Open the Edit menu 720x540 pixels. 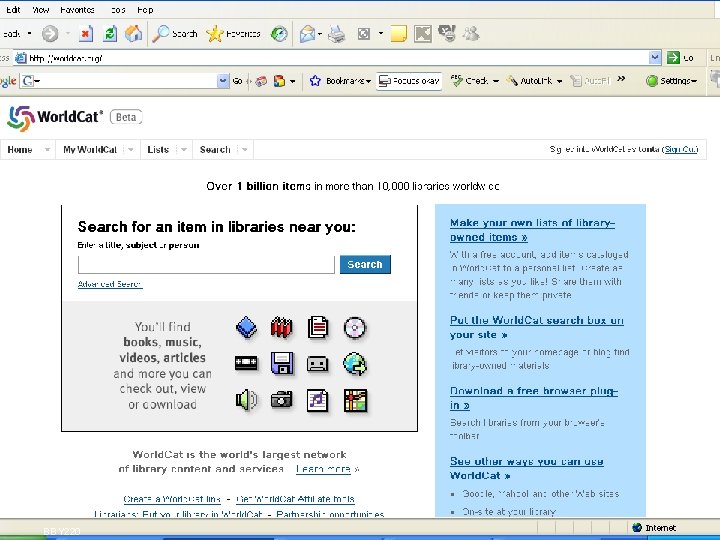click(13, 10)
